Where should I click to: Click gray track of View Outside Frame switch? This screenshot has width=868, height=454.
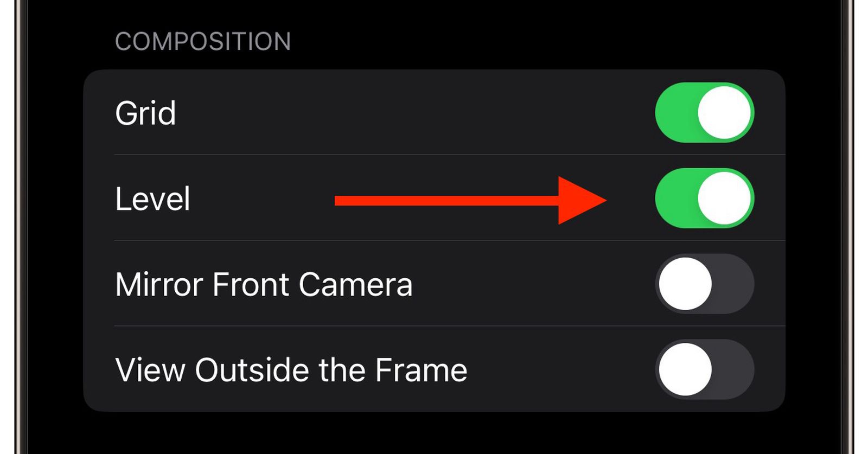tap(734, 369)
